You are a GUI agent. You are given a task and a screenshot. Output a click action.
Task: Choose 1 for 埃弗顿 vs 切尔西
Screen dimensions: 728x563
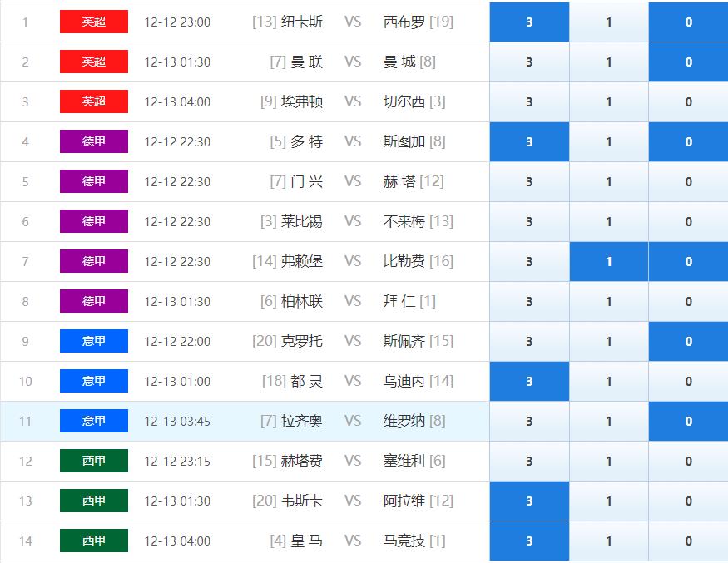click(x=609, y=101)
